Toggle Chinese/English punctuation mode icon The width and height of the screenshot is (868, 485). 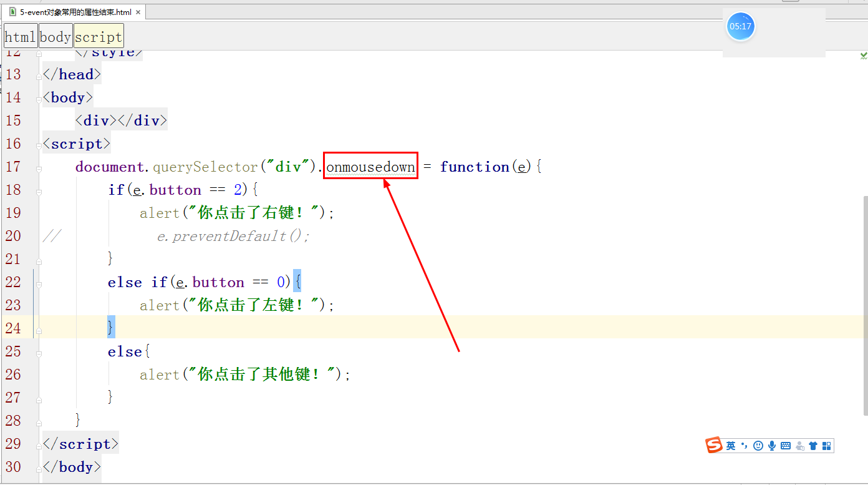pyautogui.click(x=744, y=446)
